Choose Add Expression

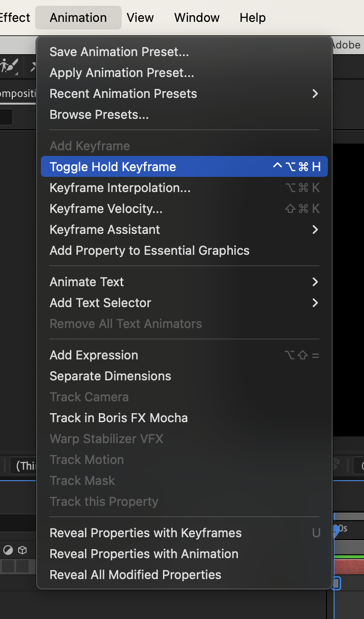94,355
